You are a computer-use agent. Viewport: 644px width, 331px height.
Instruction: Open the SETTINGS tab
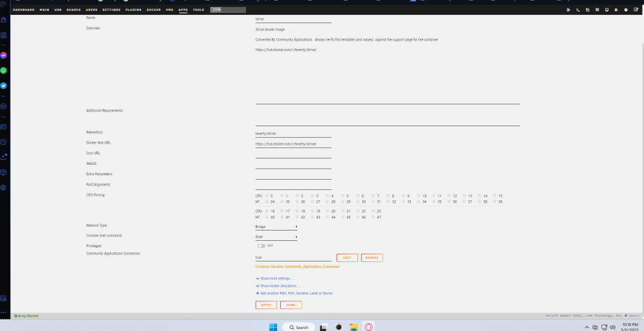111,10
